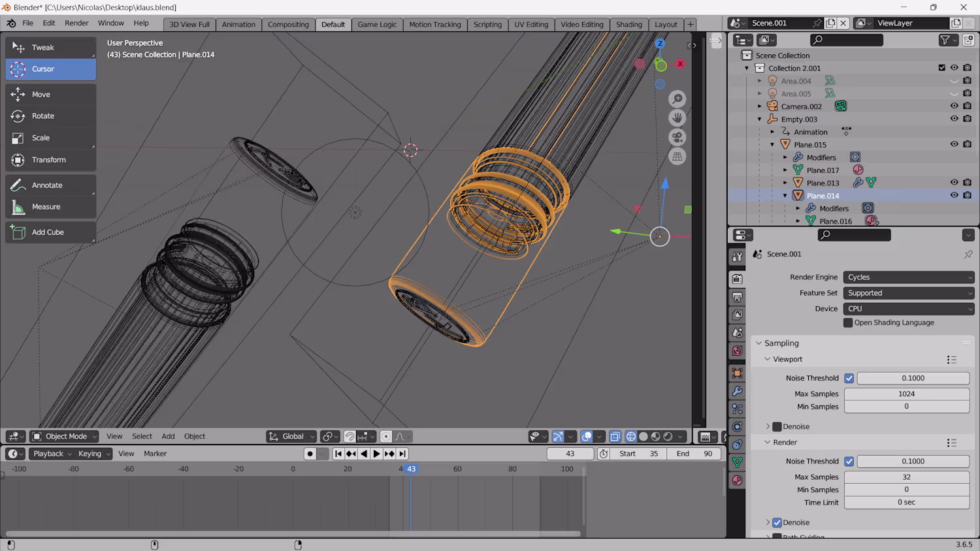Hide Plane.014 with its eye icon
Viewport: 980px width, 551px height.
pos(954,195)
